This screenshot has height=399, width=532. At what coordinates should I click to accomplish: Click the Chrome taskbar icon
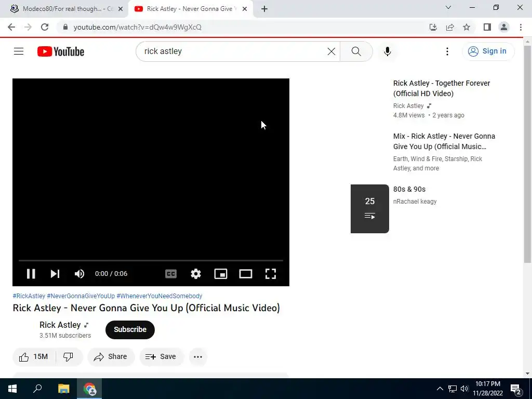tap(89, 389)
